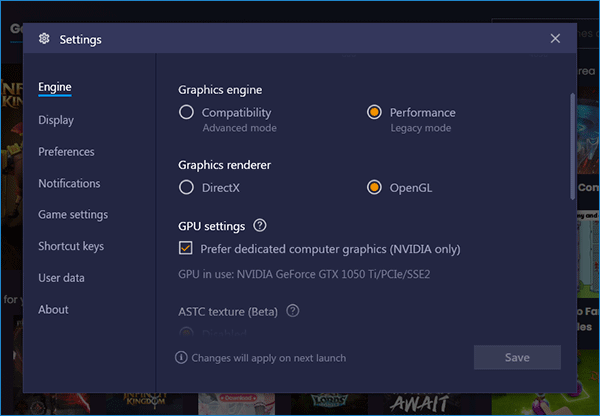
Task: Click the settings vertical scrollbar
Action: point(572,146)
